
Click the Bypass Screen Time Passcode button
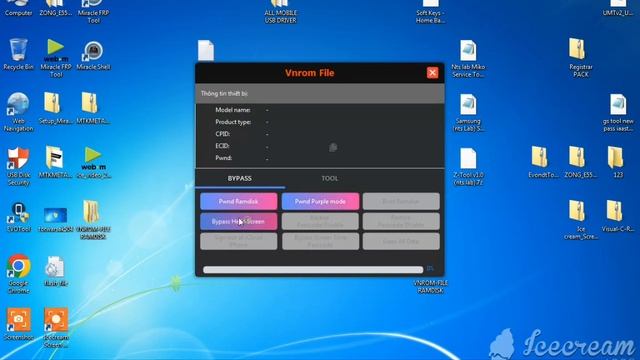[x=320, y=241]
